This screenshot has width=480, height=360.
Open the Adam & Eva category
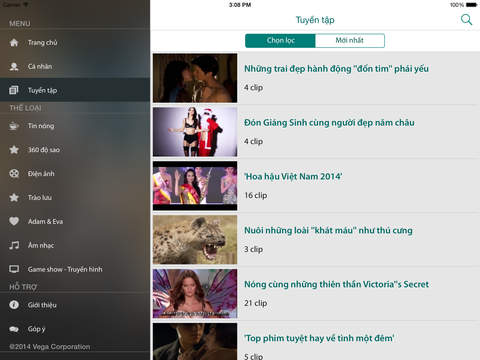point(75,221)
